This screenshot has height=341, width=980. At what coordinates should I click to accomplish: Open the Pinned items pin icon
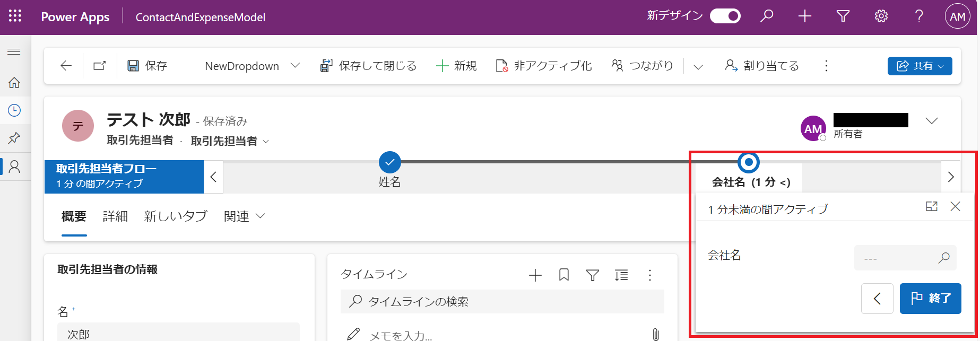click(14, 138)
